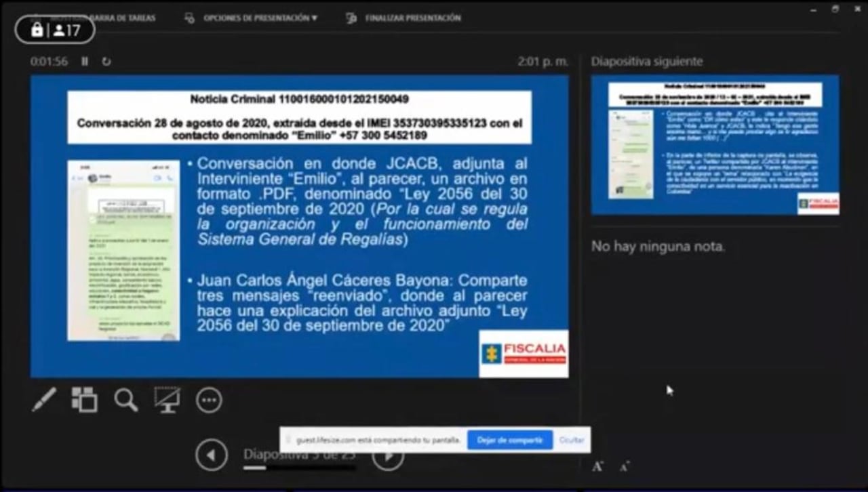This screenshot has height=492, width=868.
Task: Dismiss the sharing banner with Ocultar
Action: 571,440
